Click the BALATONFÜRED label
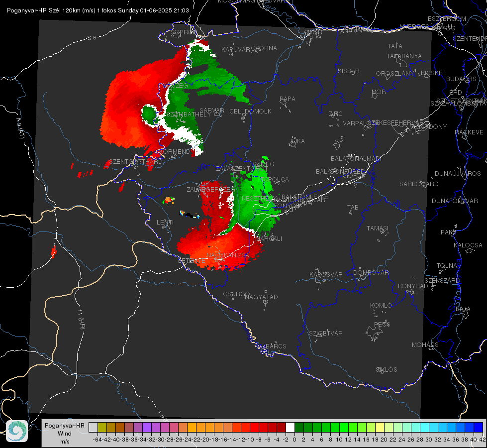This screenshot has height=448, width=487. tap(340, 172)
